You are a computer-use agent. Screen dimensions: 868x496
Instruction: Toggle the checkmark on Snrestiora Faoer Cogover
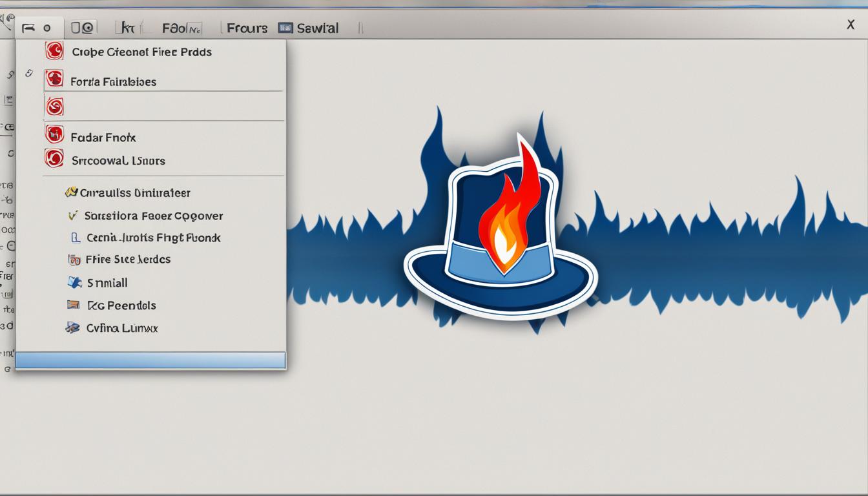click(x=73, y=215)
